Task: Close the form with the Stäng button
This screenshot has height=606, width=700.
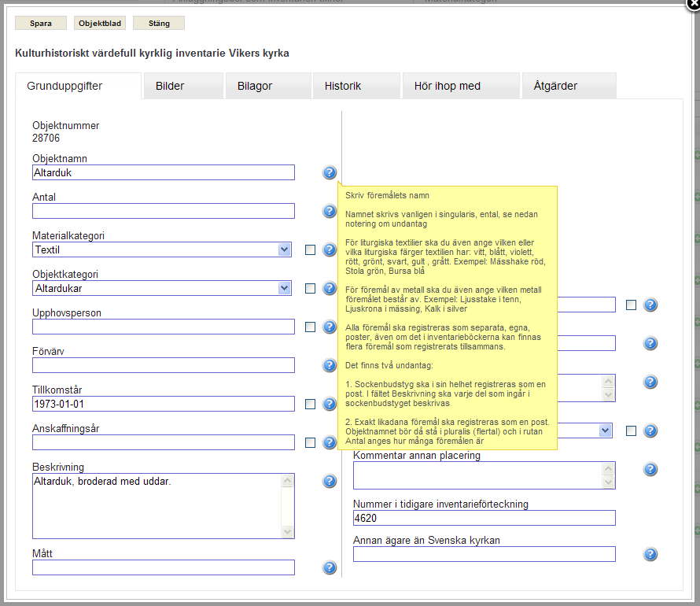Action: click(x=159, y=24)
